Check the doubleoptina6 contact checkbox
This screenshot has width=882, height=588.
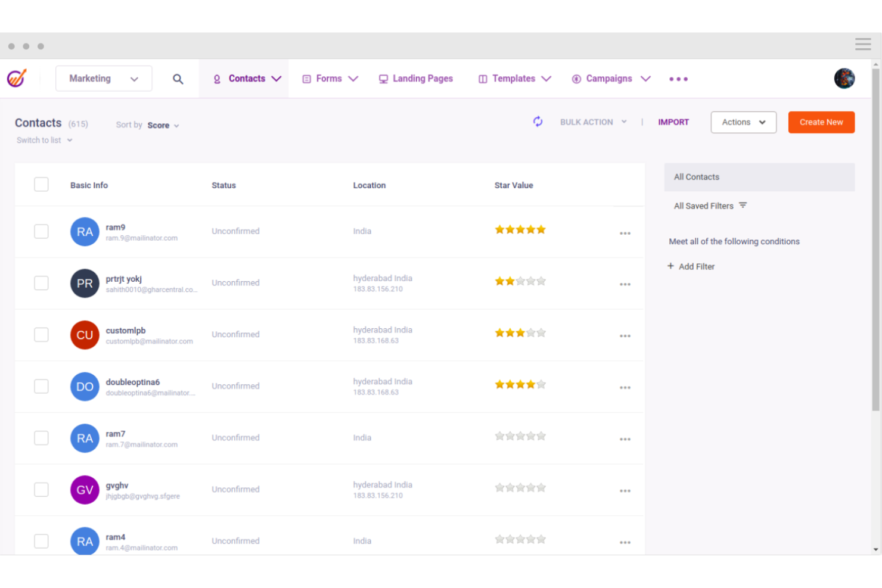click(x=41, y=386)
